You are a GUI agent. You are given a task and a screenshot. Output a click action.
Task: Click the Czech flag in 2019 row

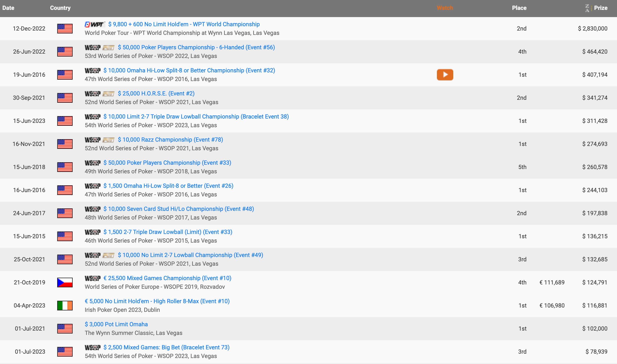pos(65,282)
